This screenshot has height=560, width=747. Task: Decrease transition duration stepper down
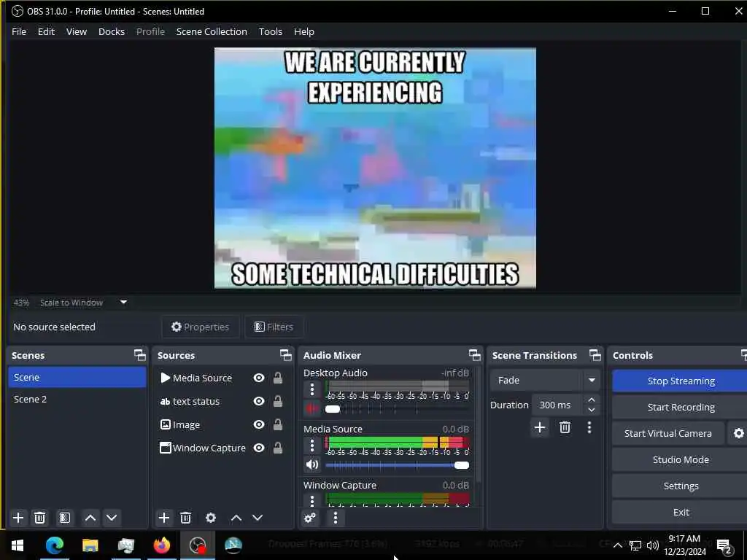pos(592,410)
